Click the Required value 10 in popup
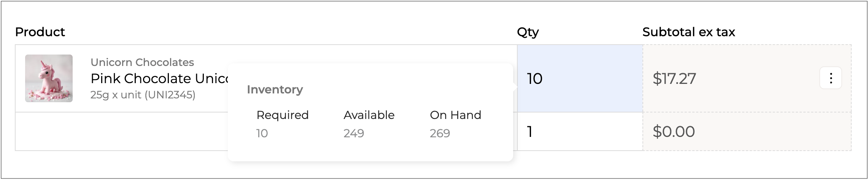Screen dimensions: 868x180 pyautogui.click(x=262, y=133)
